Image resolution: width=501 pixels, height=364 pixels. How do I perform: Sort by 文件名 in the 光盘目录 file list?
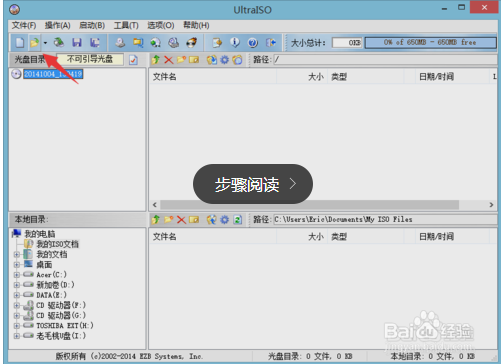click(x=213, y=77)
